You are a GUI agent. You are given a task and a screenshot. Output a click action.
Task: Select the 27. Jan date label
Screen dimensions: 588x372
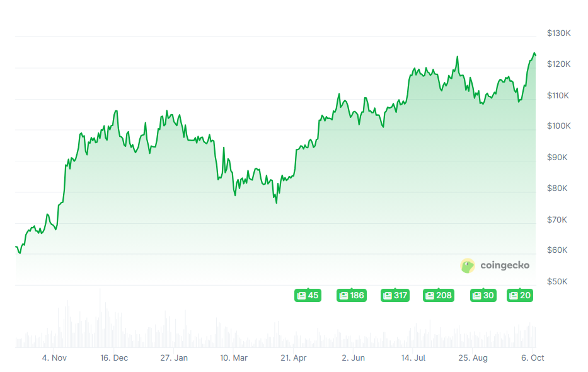tap(174, 357)
